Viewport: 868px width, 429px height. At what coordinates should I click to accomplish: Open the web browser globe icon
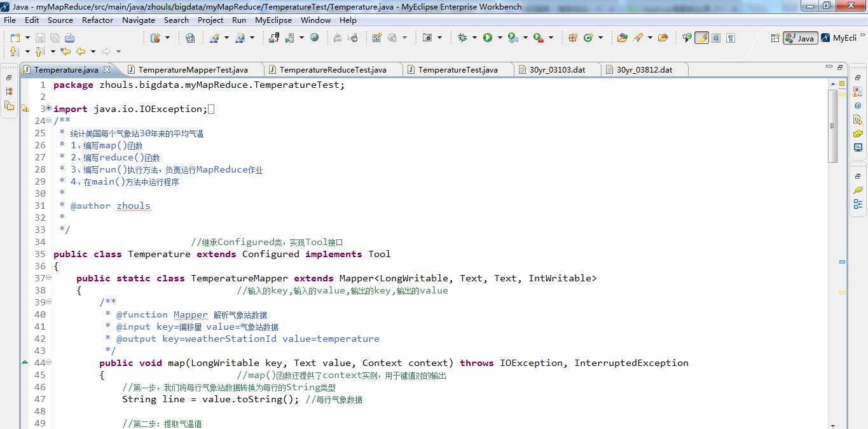pos(314,38)
